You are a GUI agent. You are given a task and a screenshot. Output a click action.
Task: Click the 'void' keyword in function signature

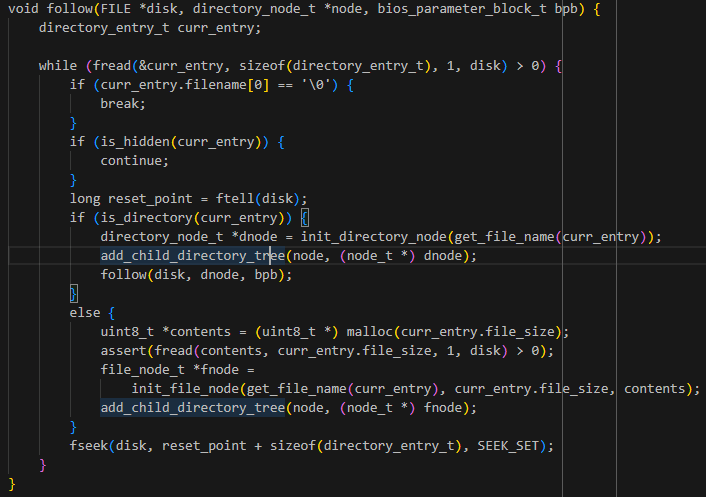pos(23,9)
